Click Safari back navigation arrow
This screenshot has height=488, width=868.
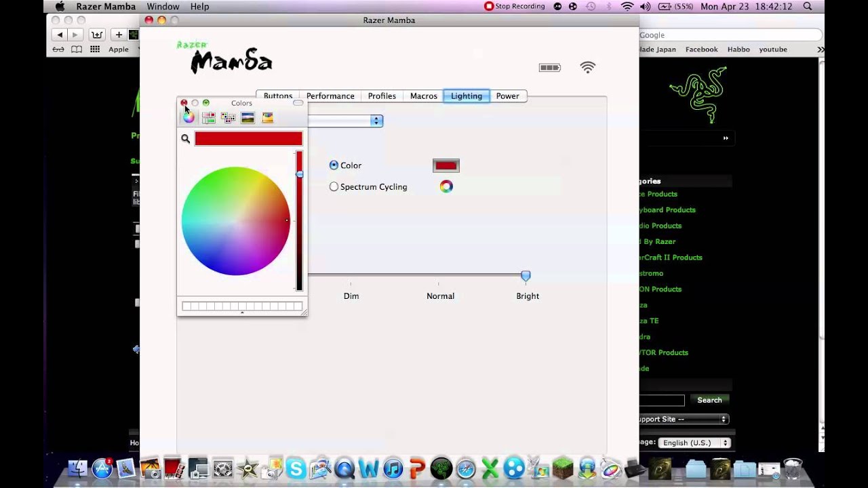click(x=60, y=35)
